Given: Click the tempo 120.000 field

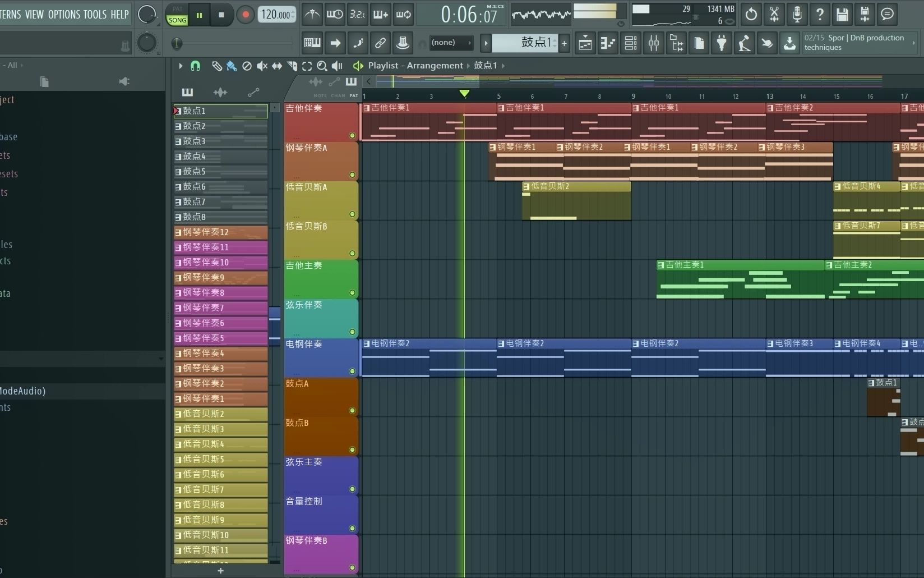Looking at the screenshot, I should (276, 15).
